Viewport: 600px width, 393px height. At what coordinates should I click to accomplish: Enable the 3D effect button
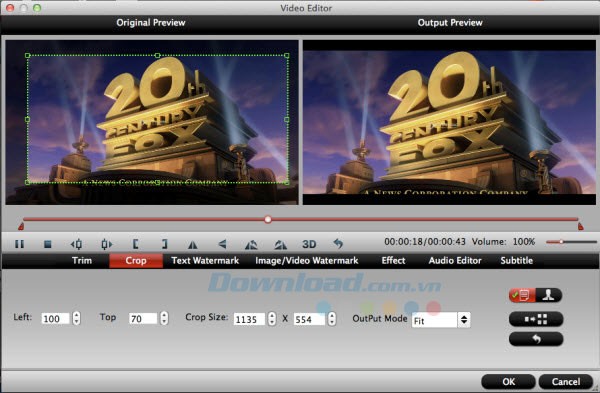309,244
